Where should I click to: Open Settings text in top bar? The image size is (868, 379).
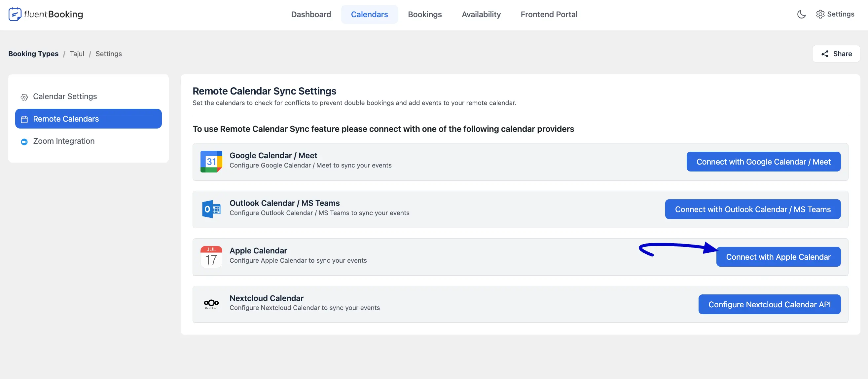coord(840,14)
